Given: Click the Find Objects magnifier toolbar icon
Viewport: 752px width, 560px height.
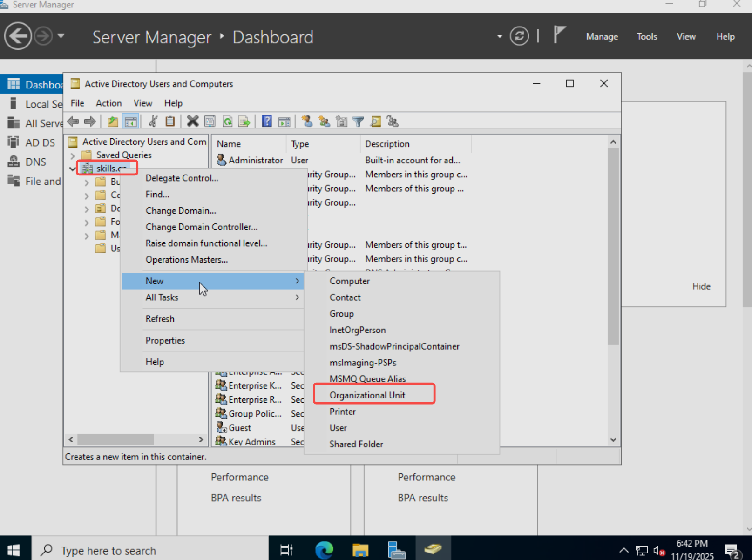Looking at the screenshot, I should coord(375,122).
